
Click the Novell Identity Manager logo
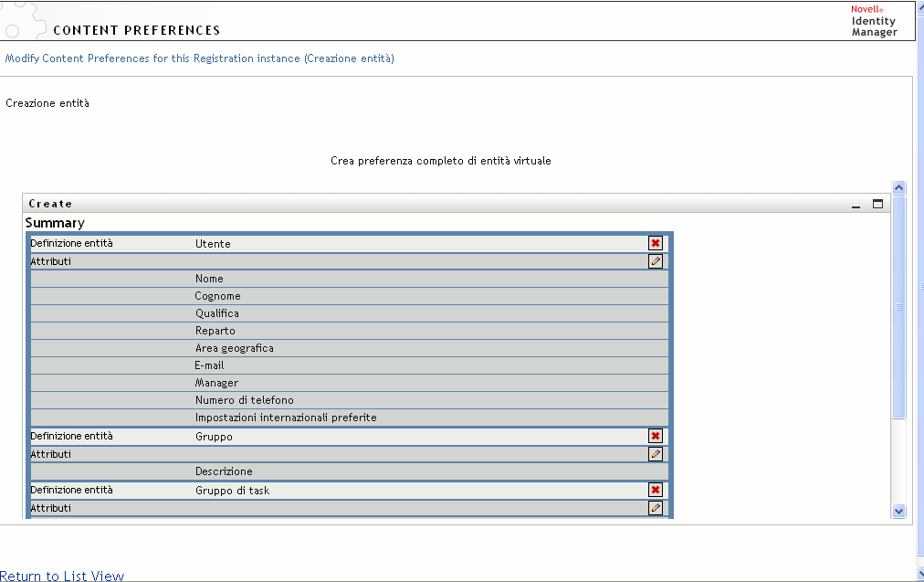tap(873, 20)
